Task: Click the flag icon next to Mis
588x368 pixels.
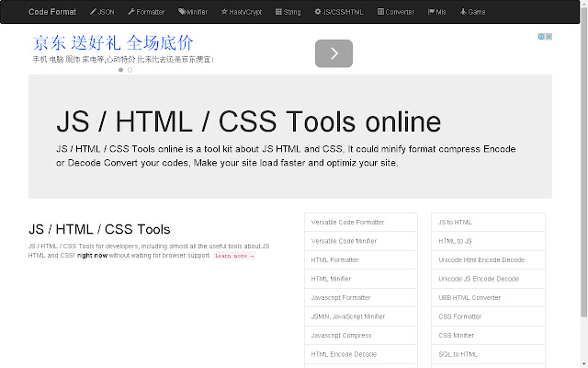Action: tap(431, 12)
